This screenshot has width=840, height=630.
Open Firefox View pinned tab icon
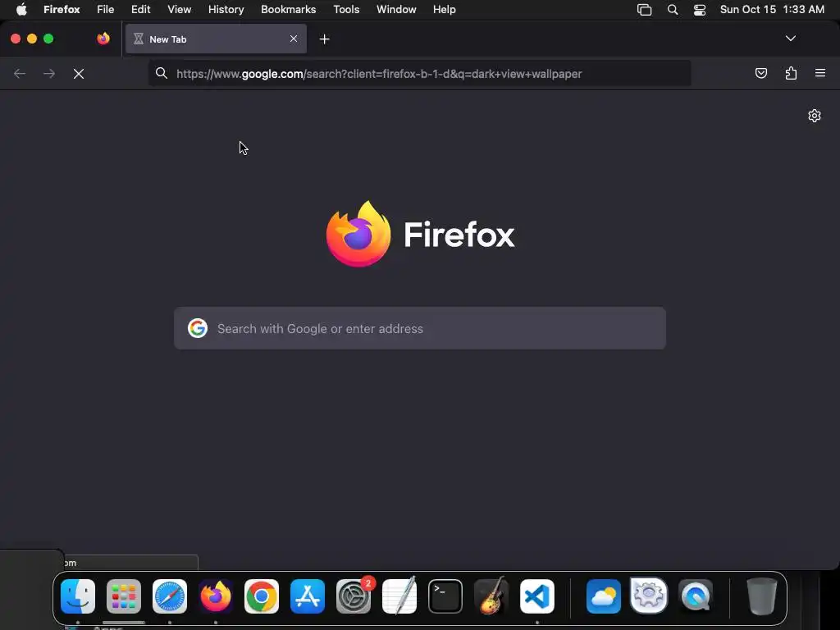(103, 39)
